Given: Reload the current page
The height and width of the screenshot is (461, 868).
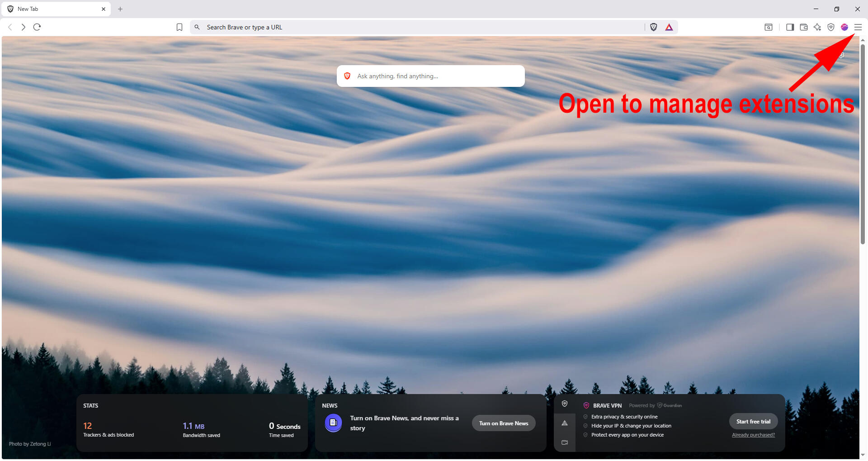Looking at the screenshot, I should (37, 27).
